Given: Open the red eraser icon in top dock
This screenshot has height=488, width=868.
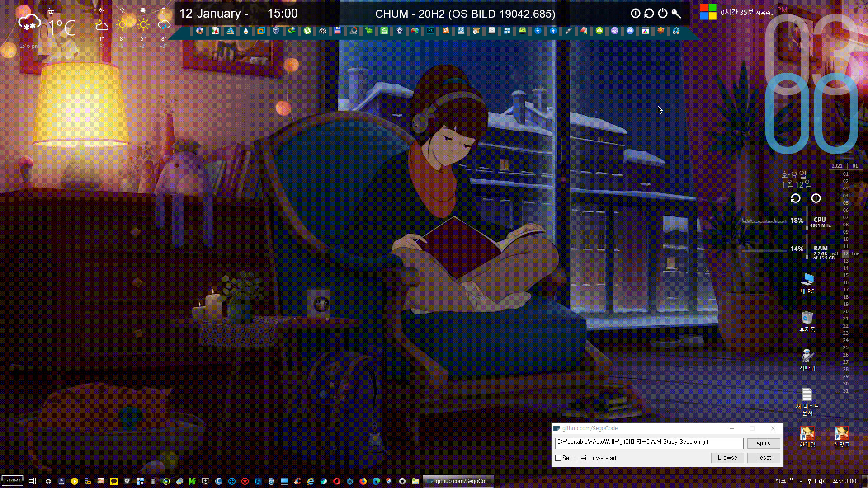Looking at the screenshot, I should [x=584, y=31].
